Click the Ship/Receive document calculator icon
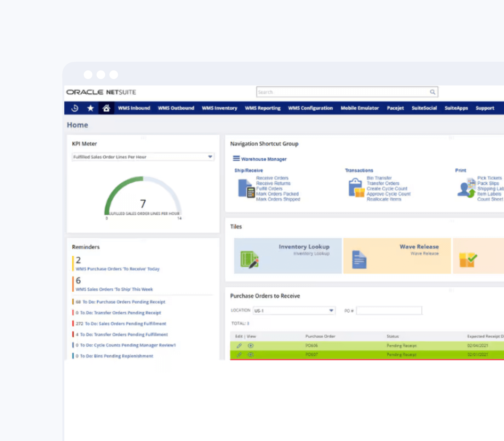Viewport: 504px width, 441px height. tap(246, 188)
